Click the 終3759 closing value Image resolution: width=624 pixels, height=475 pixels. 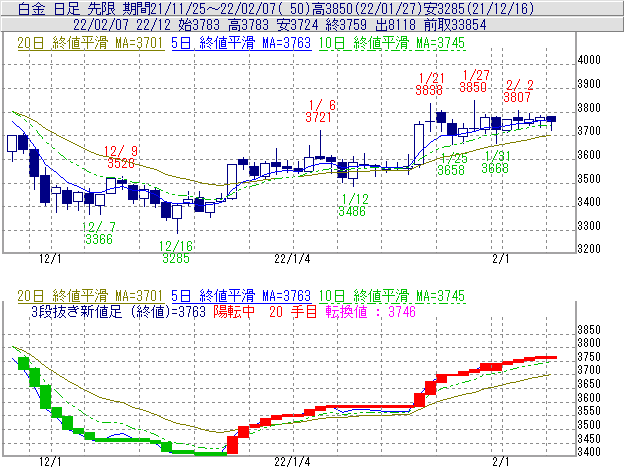point(346,25)
